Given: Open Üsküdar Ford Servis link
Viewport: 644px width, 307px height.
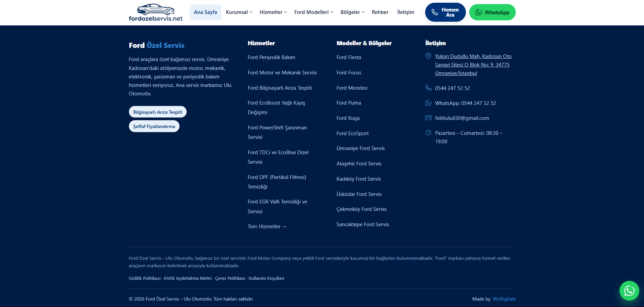Looking at the screenshot, I should point(359,194).
